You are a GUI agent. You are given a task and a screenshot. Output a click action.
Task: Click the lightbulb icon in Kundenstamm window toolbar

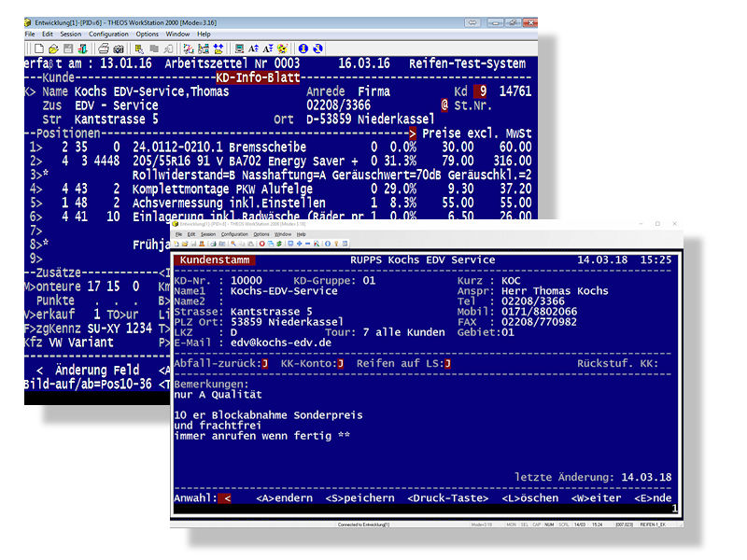click(335, 244)
